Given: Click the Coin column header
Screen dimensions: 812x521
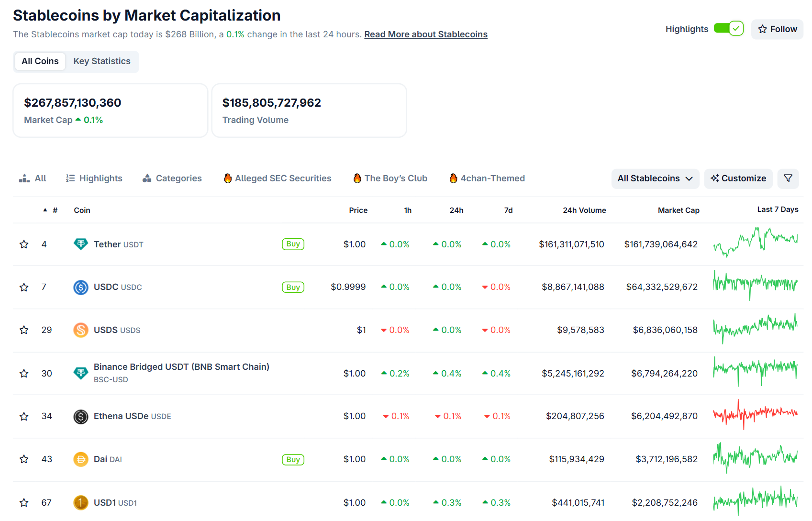Looking at the screenshot, I should click(82, 210).
